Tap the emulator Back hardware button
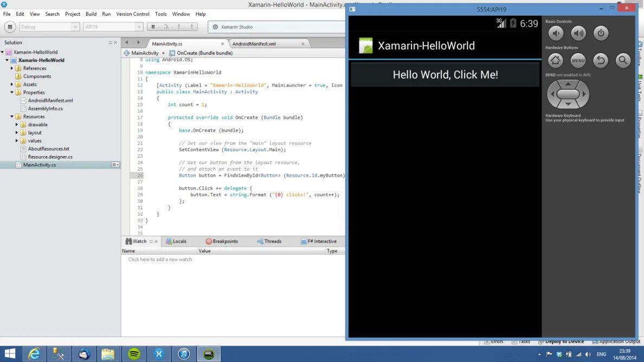Image resolution: width=644 pixels, height=362 pixels. [x=601, y=60]
